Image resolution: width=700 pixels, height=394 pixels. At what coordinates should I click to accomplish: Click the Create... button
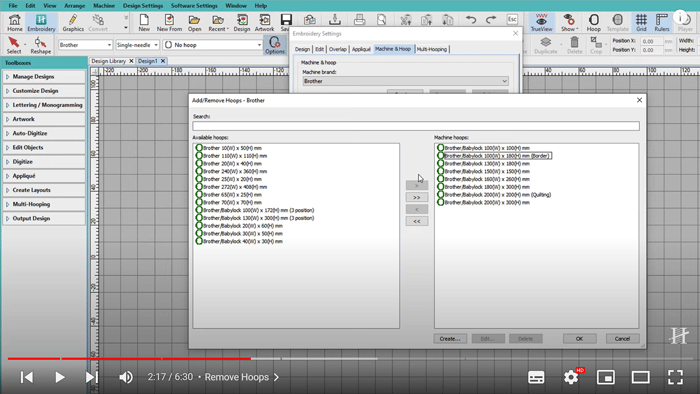tap(450, 339)
